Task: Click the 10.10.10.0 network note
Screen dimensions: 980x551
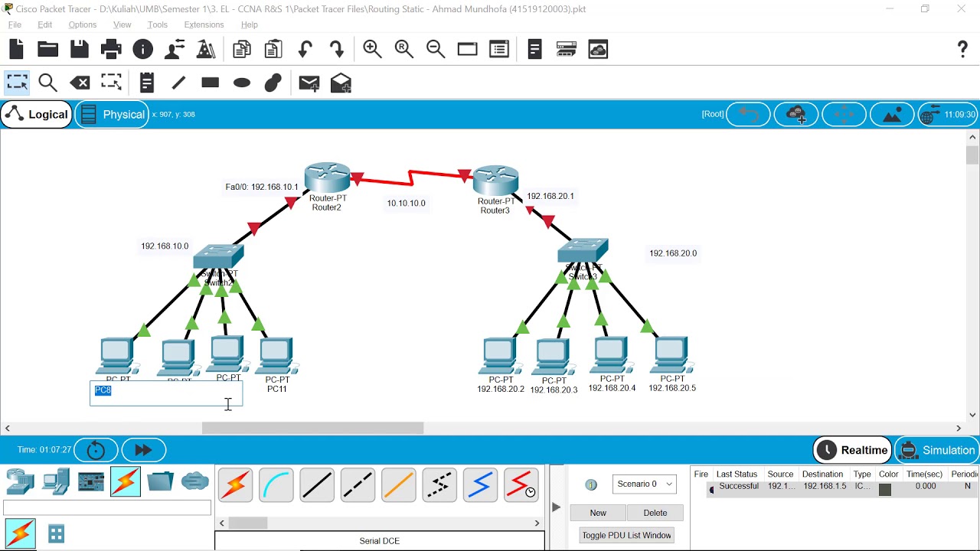Action: (x=406, y=203)
